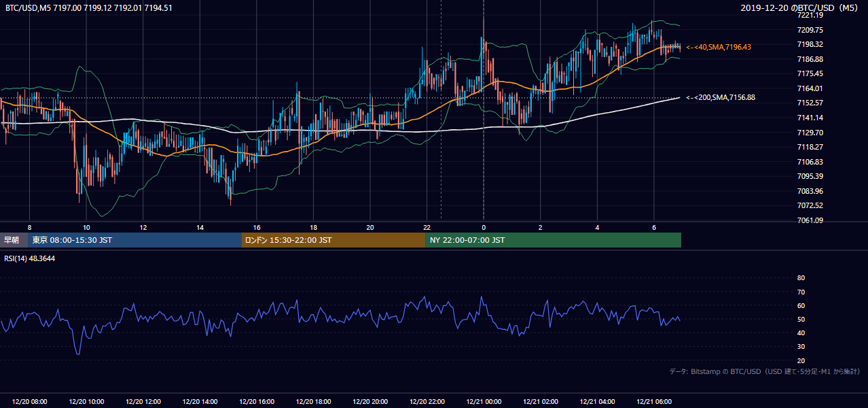
Task: Click hour 10 on the chart axis
Action: 86,227
